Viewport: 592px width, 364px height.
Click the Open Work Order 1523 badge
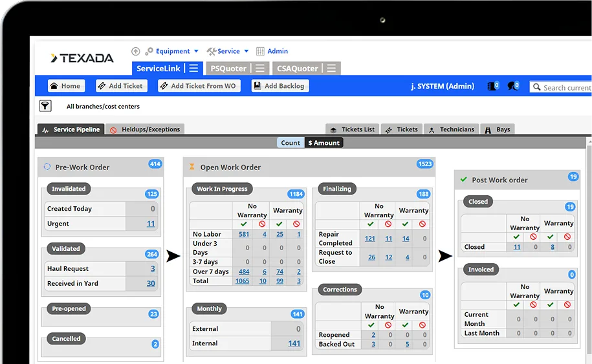424,164
